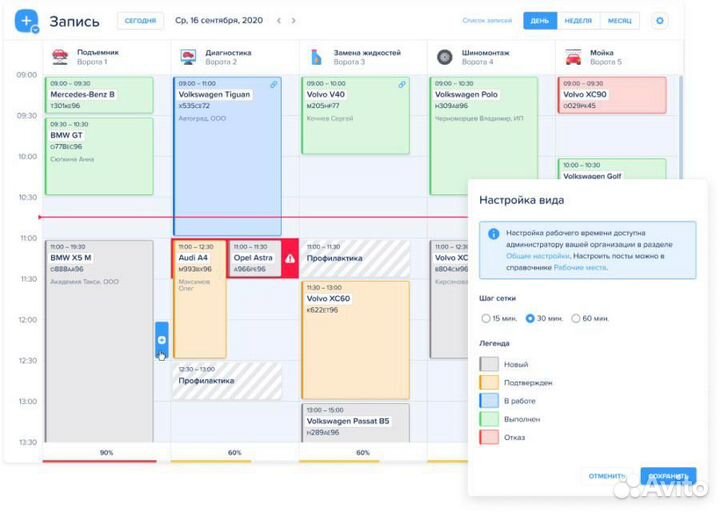Click the link icon on Volkswagen Tiguan card
The width and height of the screenshot is (720, 512).
click(x=274, y=84)
